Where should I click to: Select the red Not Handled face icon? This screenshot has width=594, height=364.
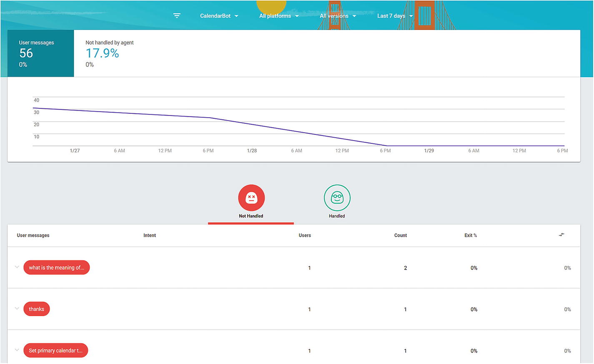[x=251, y=198]
